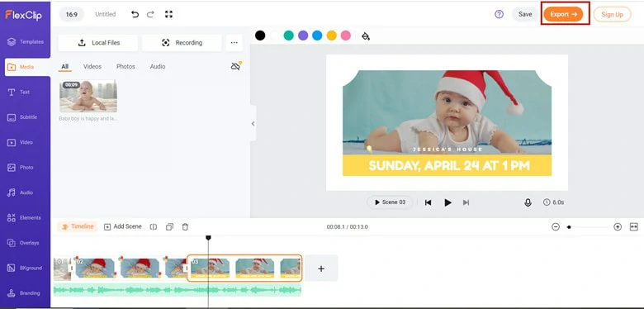The width and height of the screenshot is (644, 309).
Task: Start a Recording
Action: (x=182, y=43)
